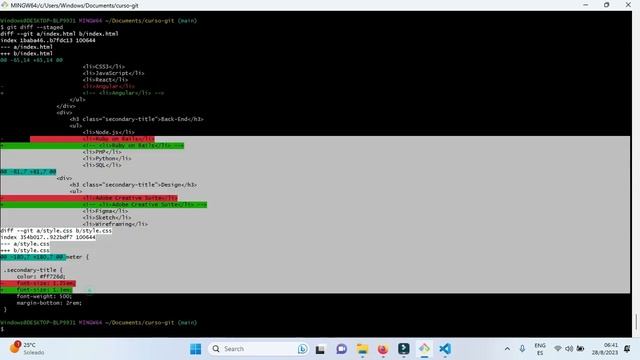
Task: Click the 'index 354b017..922bdf7 100644' line
Action: tap(48, 237)
